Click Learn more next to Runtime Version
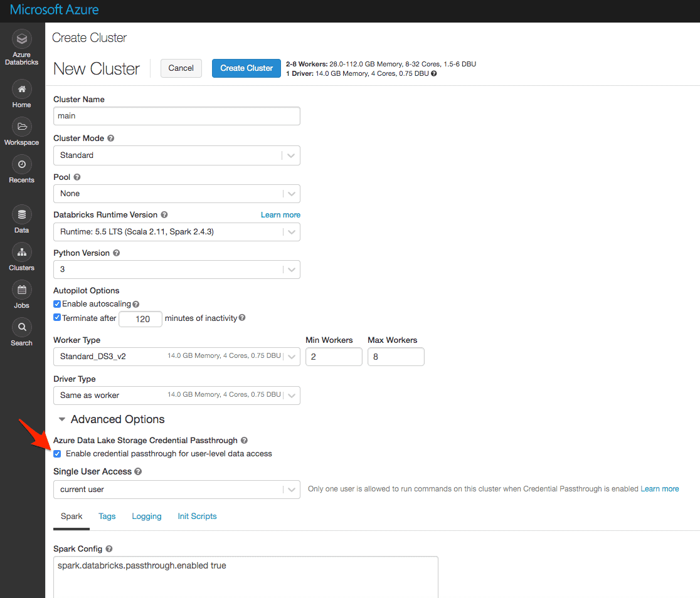This screenshot has height=598, width=700. pos(280,214)
